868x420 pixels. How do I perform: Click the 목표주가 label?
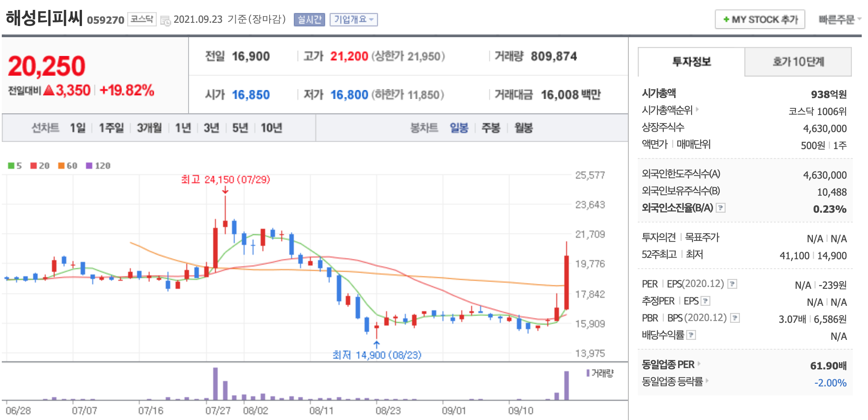702,237
